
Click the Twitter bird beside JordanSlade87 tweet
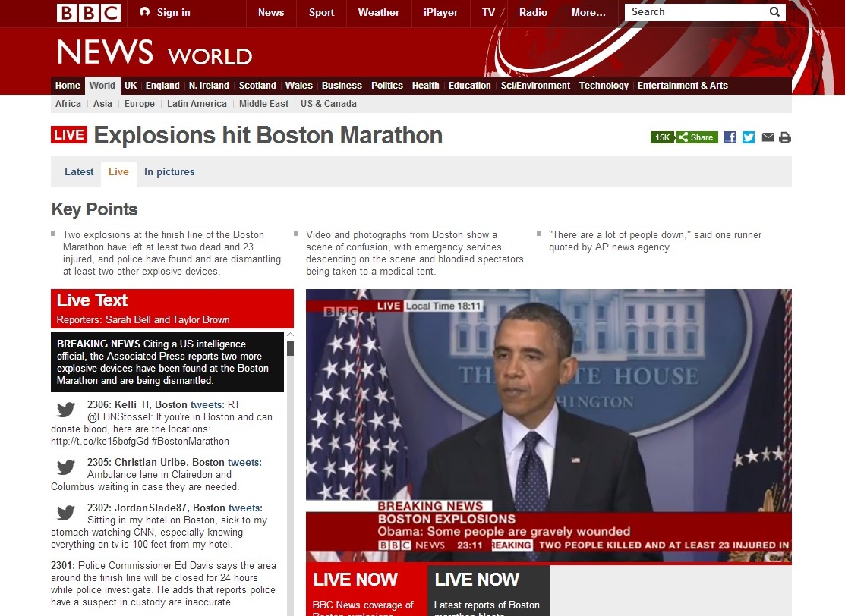(x=66, y=513)
